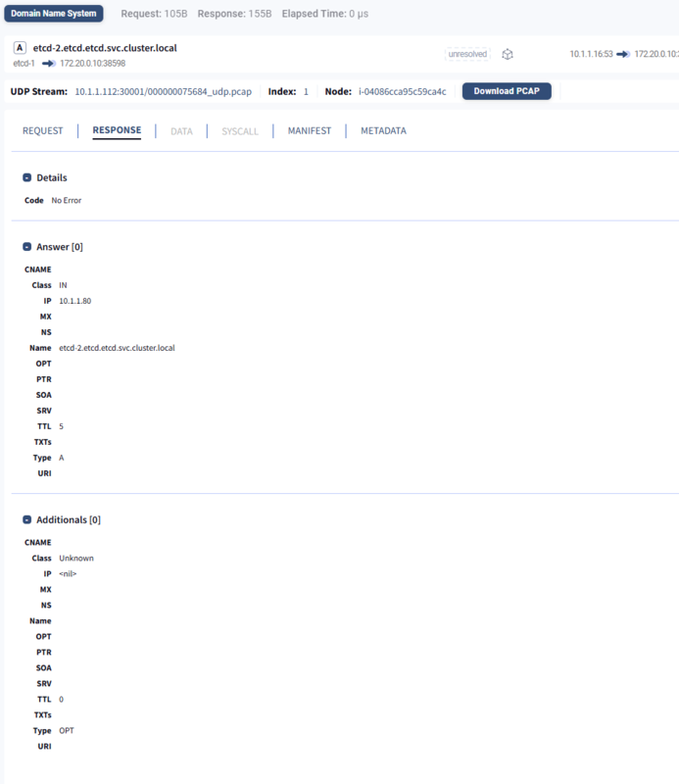This screenshot has width=679, height=784.
Task: Click the UDP stream pcap path
Action: pos(163,91)
